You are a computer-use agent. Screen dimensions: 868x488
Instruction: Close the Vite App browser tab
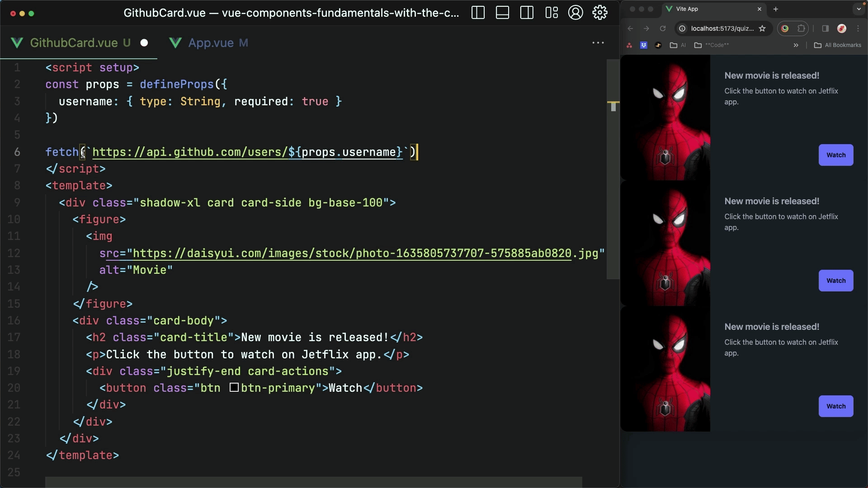(x=759, y=9)
